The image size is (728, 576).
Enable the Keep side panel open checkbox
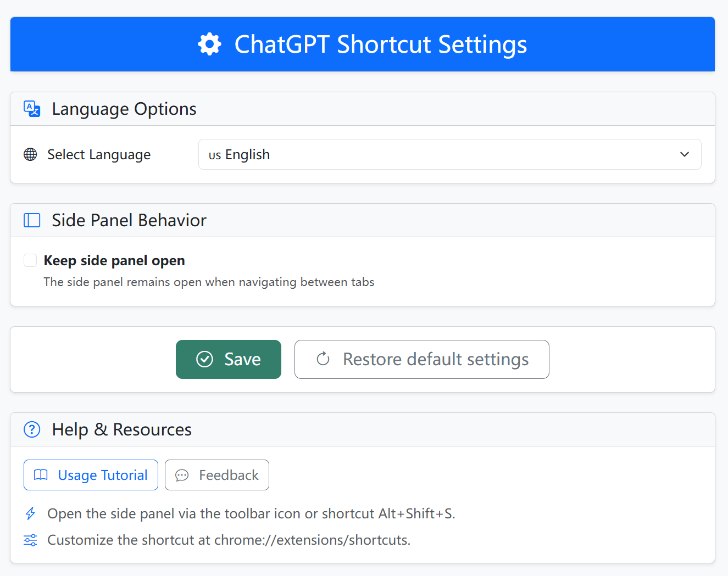tap(30, 260)
